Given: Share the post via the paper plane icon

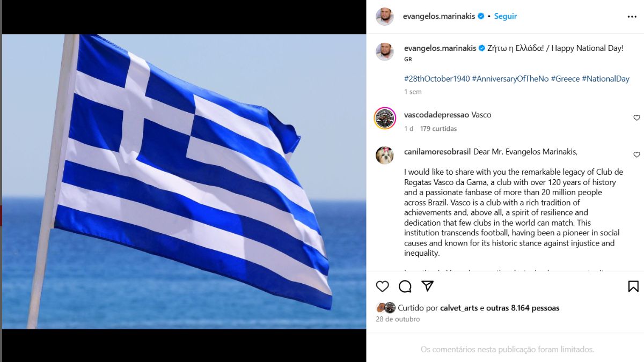Looking at the screenshot, I should coord(427,286).
